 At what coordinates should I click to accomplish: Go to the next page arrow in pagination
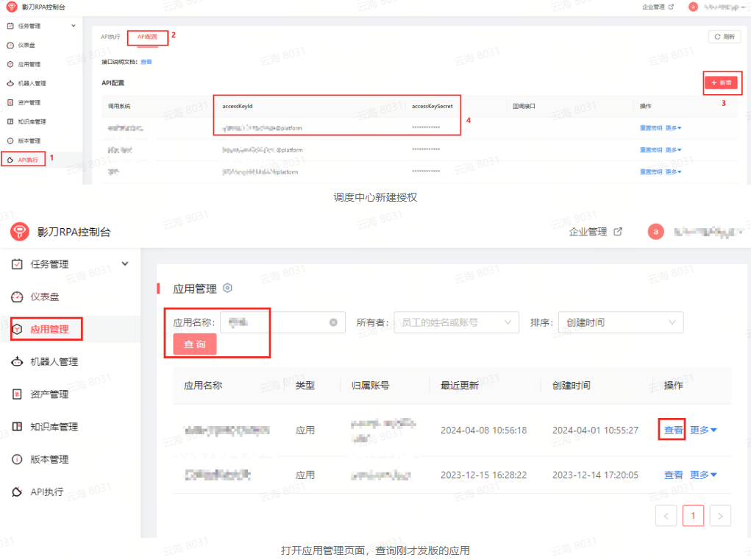[x=720, y=516]
